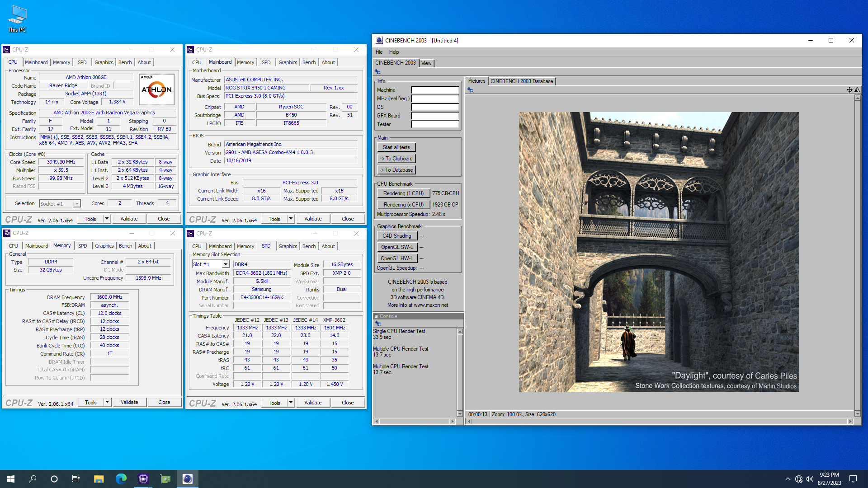
Task: Click the To Database button
Action: (x=396, y=170)
